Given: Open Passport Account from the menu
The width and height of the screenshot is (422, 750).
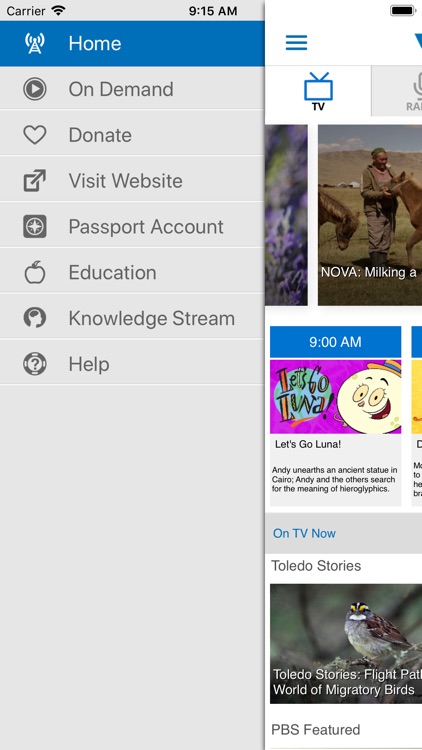Looking at the screenshot, I should pos(132,227).
